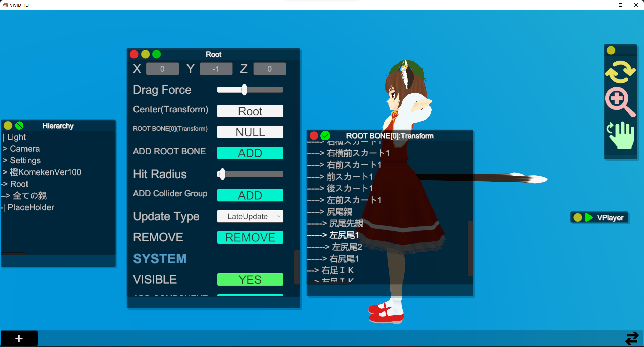Click the Z value input field
644x347 pixels.
(270, 69)
